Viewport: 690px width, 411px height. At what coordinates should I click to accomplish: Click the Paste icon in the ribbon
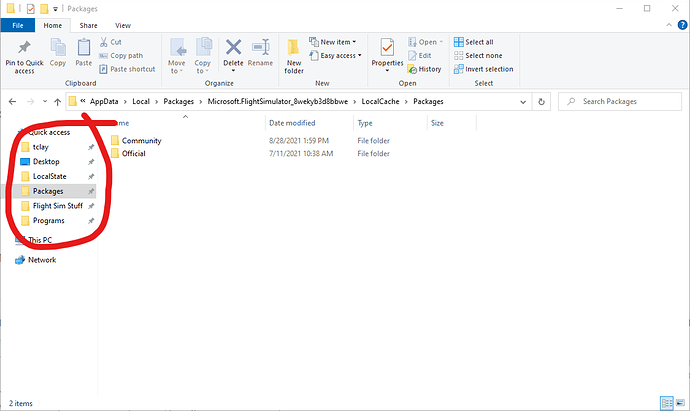84,50
